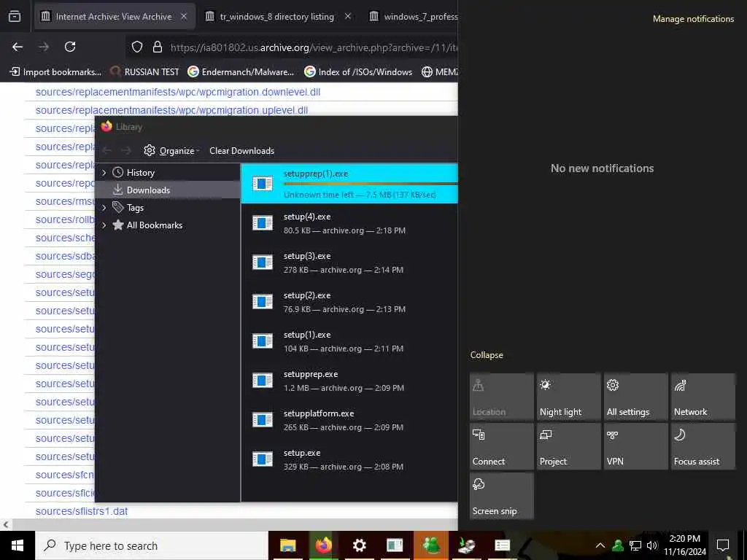This screenshot has height=560, width=747.
Task: Open File Explorer from taskbar
Action: click(287, 545)
